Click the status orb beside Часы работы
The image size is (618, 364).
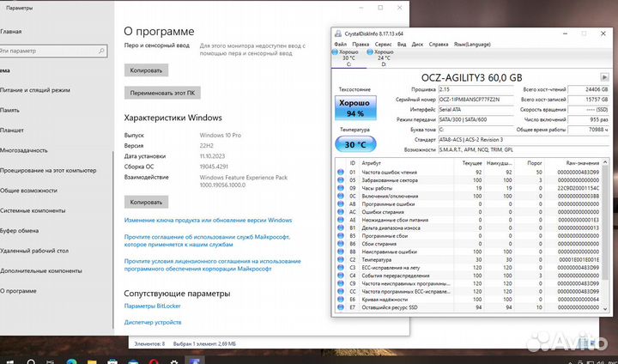[x=341, y=188]
